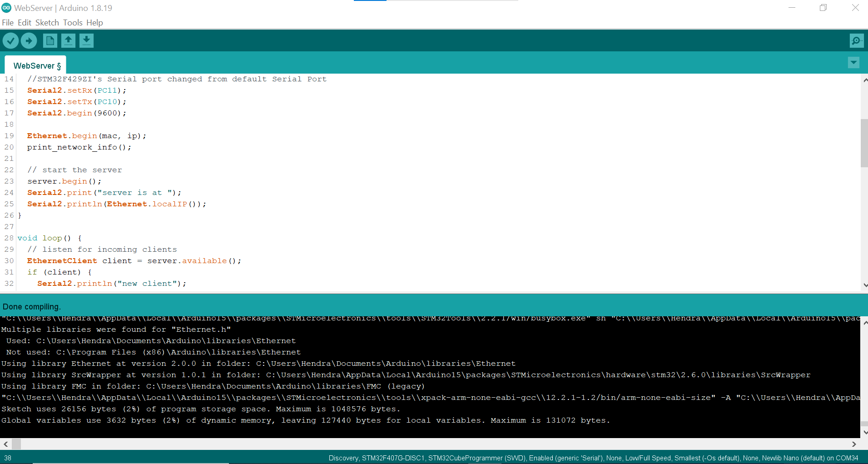Screen dimensions: 868x464
Task: Open the Sketch menu
Action: pyautogui.click(x=47, y=23)
